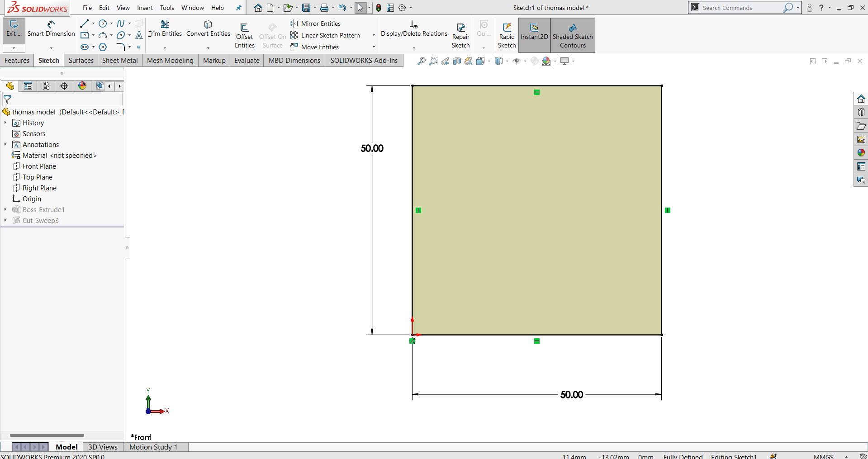Select the Spline sketch tool
Image resolution: width=868 pixels, height=459 pixels.
tap(121, 24)
